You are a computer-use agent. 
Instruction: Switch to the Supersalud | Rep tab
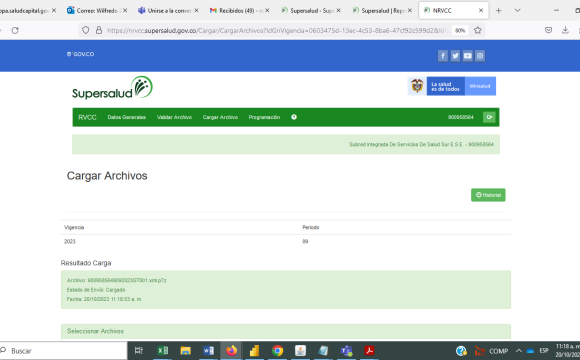click(382, 10)
